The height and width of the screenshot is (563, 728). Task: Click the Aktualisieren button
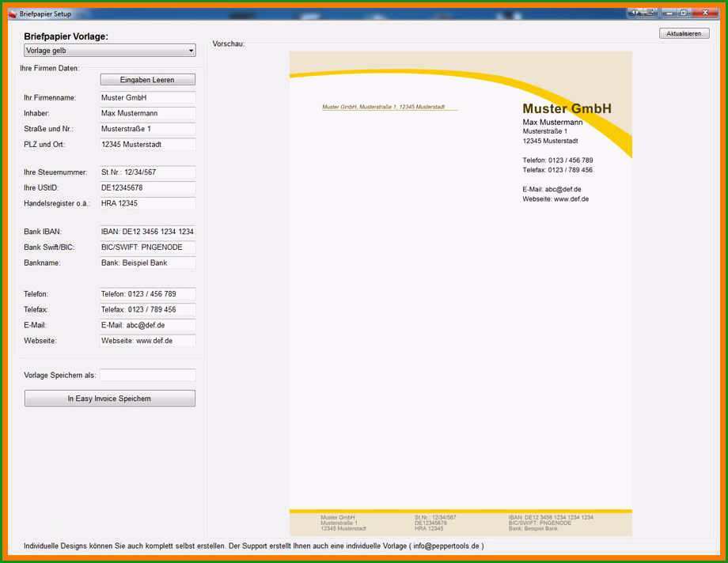[x=684, y=33]
